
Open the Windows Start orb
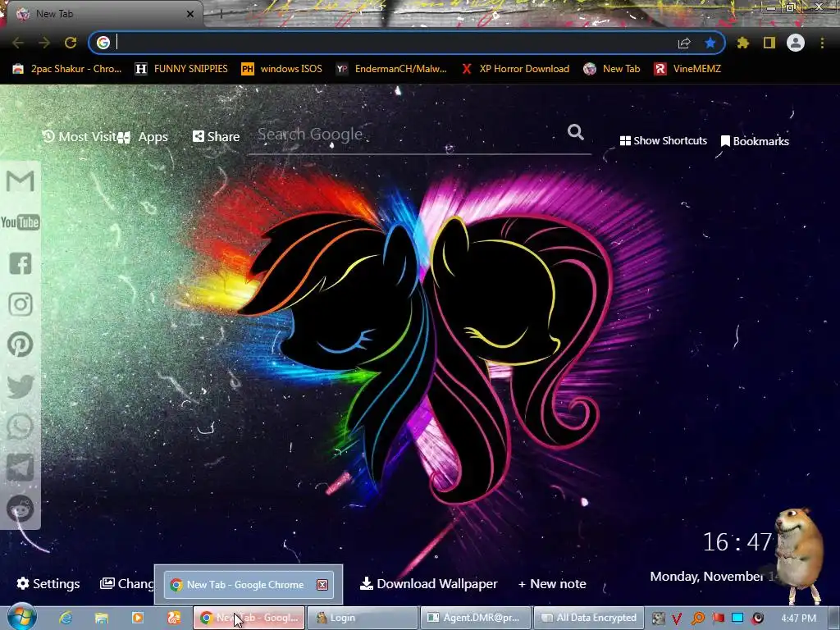[21, 617]
